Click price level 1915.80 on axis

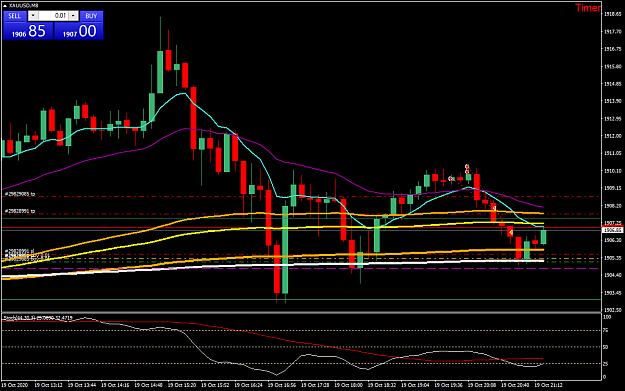(612, 67)
